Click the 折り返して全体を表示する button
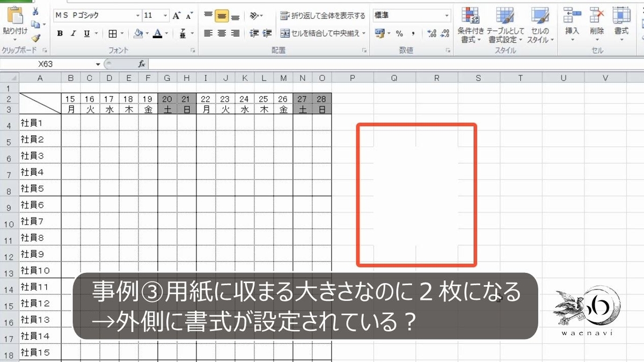The image size is (644, 362). [x=322, y=16]
